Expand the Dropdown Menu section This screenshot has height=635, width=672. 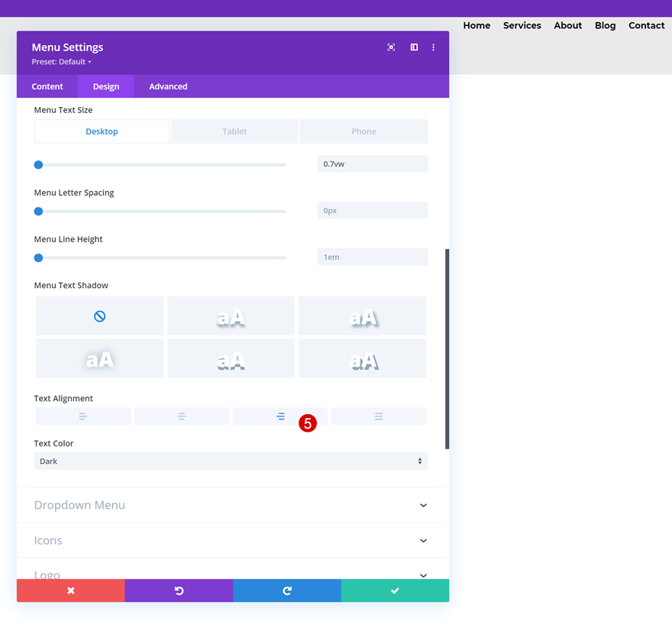pyautogui.click(x=231, y=505)
